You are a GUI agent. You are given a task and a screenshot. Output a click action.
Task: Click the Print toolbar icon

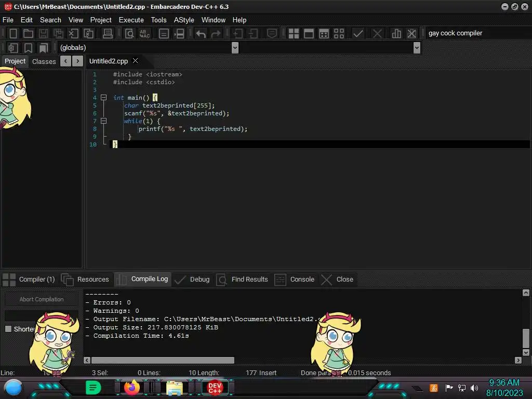pyautogui.click(x=108, y=34)
